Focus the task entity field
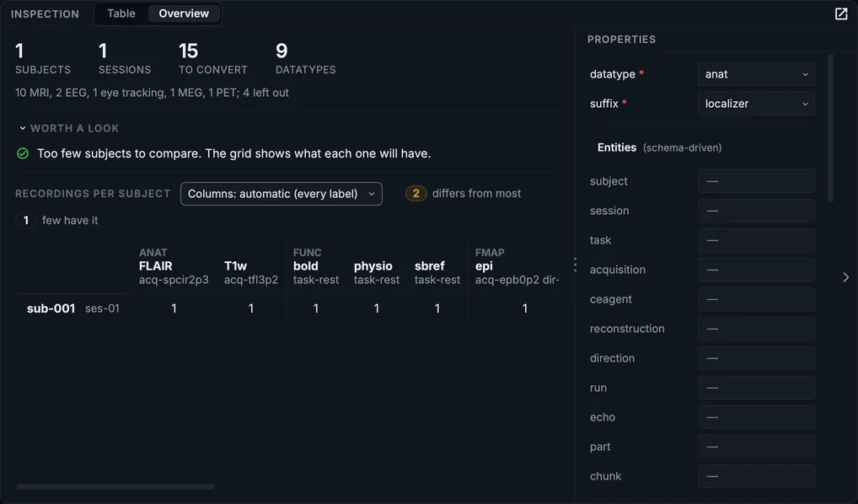 tap(756, 240)
